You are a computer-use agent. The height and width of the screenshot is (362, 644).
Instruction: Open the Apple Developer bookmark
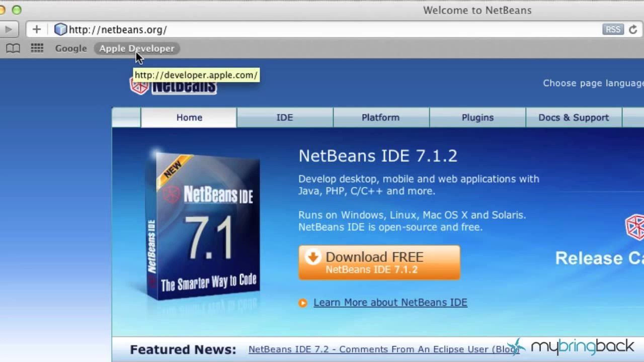click(137, 48)
